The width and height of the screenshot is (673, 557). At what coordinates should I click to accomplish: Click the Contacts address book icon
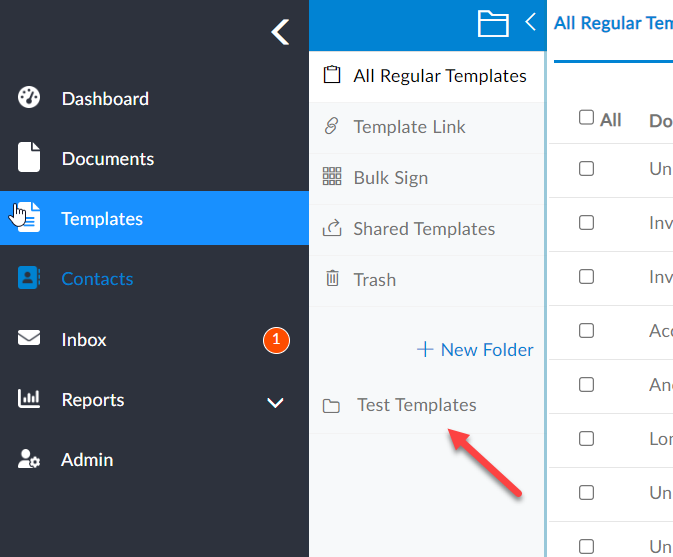tap(29, 278)
